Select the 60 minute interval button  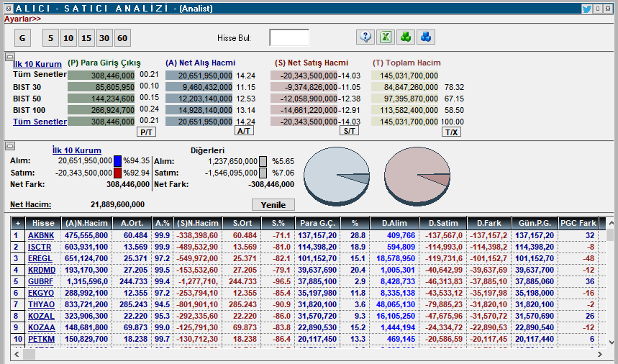point(122,38)
